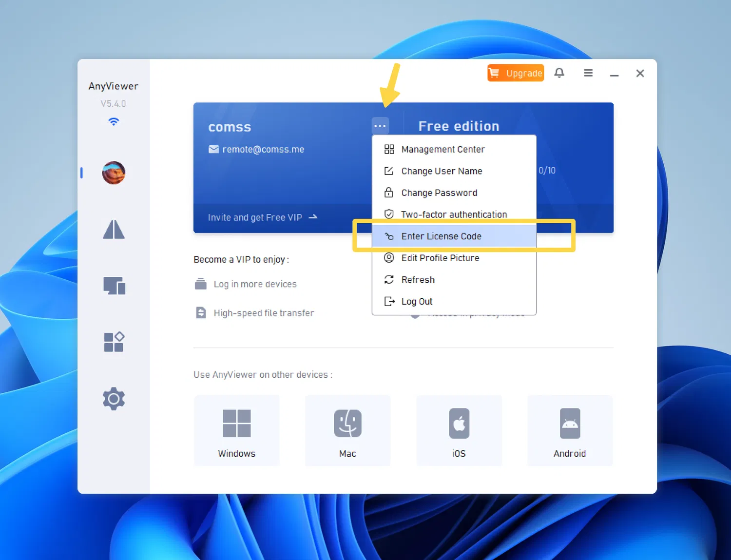The width and height of the screenshot is (731, 560).
Task: Click the three-dot account options button
Action: [x=380, y=126]
